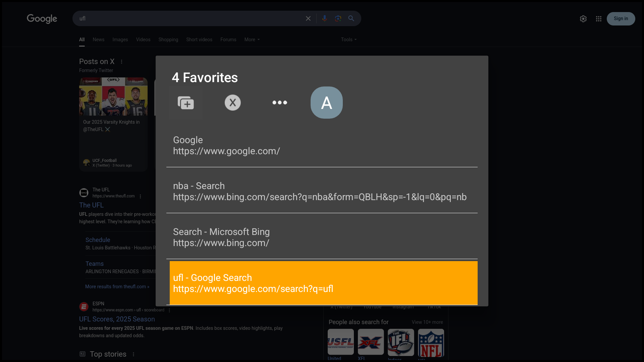644x362 pixels.
Task: Select the All results tab
Action: tap(82, 40)
